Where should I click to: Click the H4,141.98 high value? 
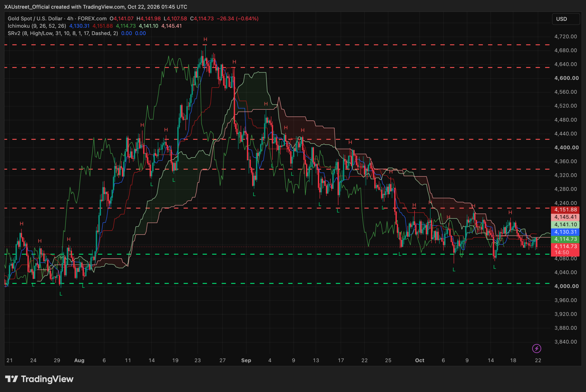click(148, 19)
